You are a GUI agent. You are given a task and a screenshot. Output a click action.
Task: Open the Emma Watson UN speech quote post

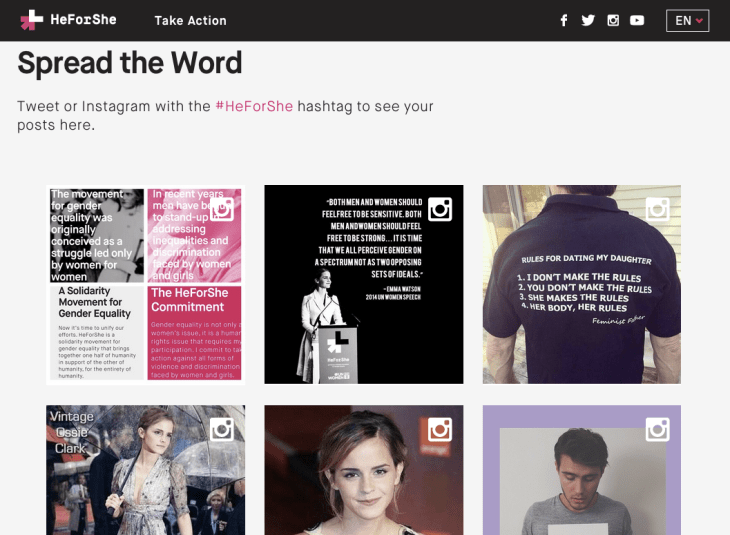click(x=364, y=284)
